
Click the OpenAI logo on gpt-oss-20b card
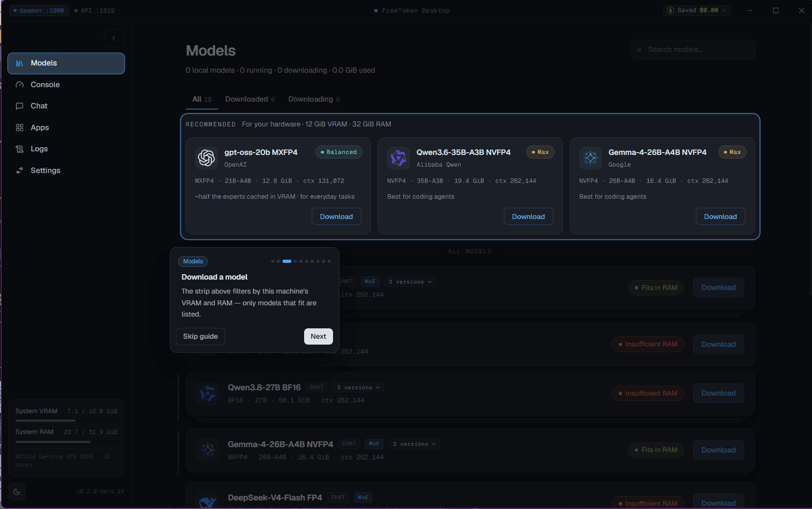tap(207, 158)
